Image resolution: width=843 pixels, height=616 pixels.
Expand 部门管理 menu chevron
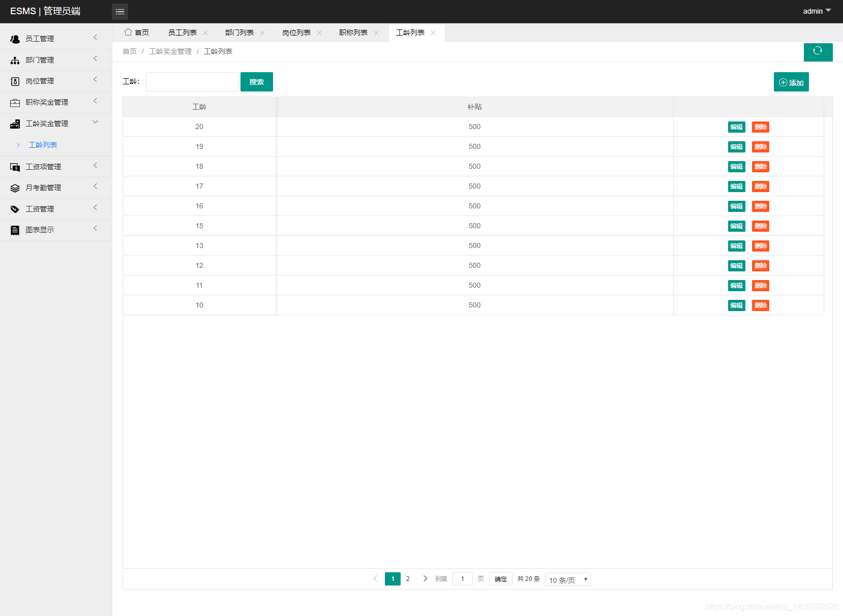point(95,59)
